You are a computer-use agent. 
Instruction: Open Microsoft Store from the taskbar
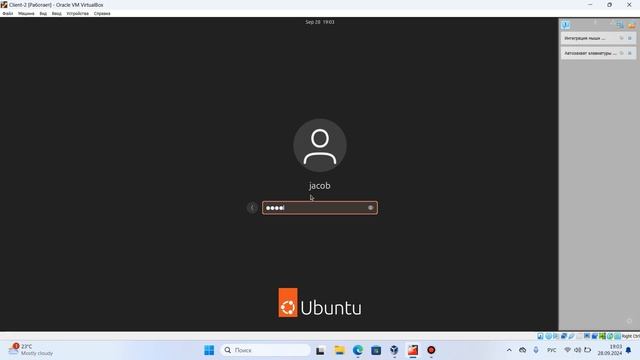(x=376, y=350)
